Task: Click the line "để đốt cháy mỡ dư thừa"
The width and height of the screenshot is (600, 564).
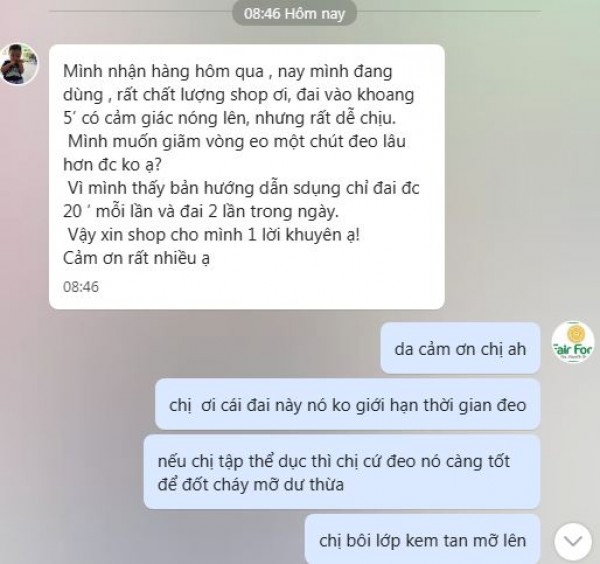Action: (x=251, y=484)
